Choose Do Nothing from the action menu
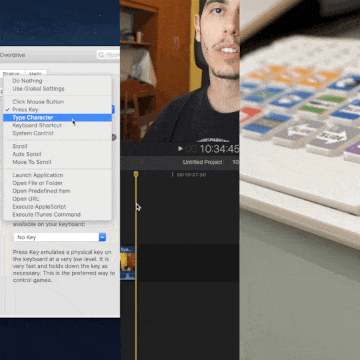 click(57, 81)
